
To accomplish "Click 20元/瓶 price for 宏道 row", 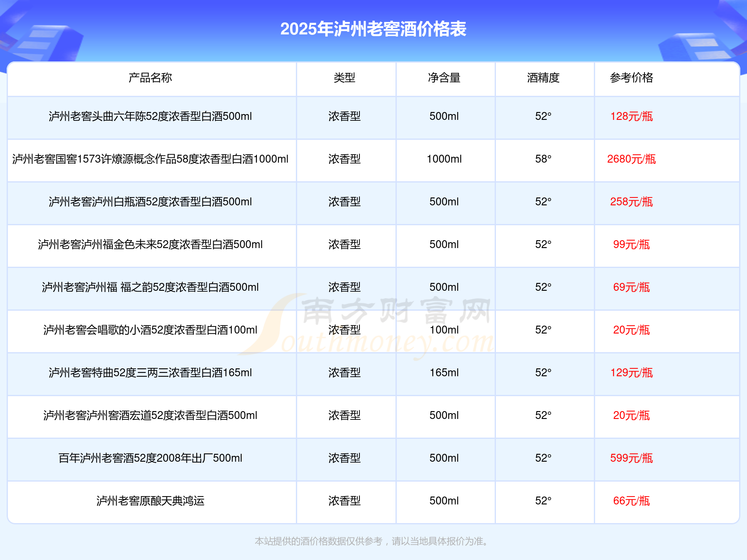I will (x=632, y=415).
